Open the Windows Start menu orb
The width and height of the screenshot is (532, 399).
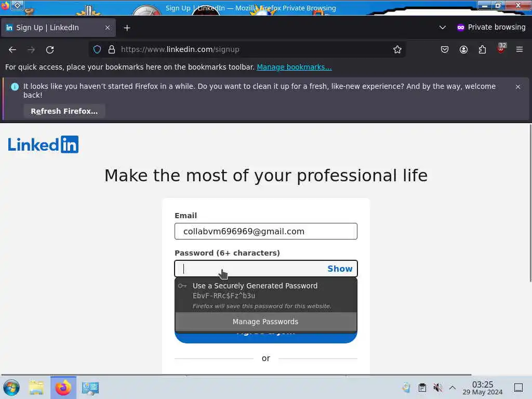point(11,388)
